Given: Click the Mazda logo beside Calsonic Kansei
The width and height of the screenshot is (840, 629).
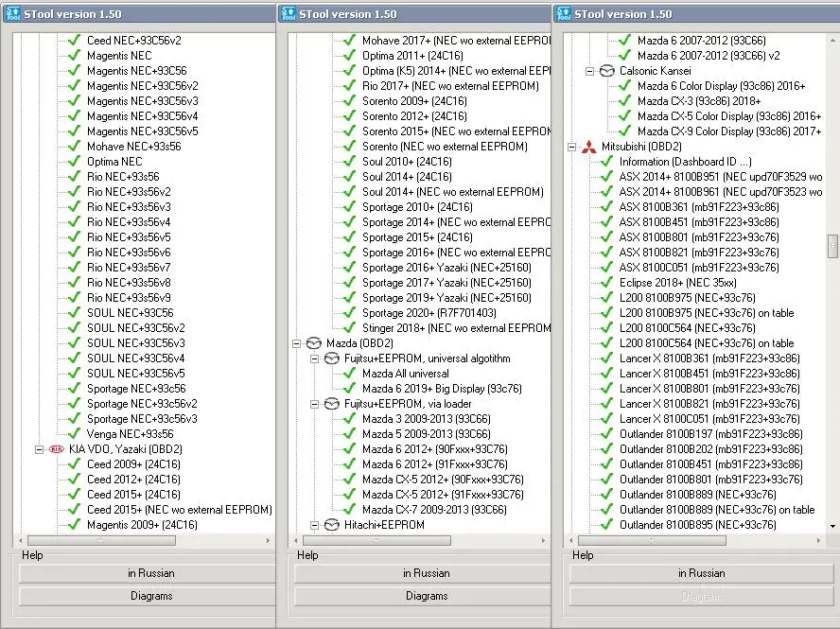Looking at the screenshot, I should (607, 71).
